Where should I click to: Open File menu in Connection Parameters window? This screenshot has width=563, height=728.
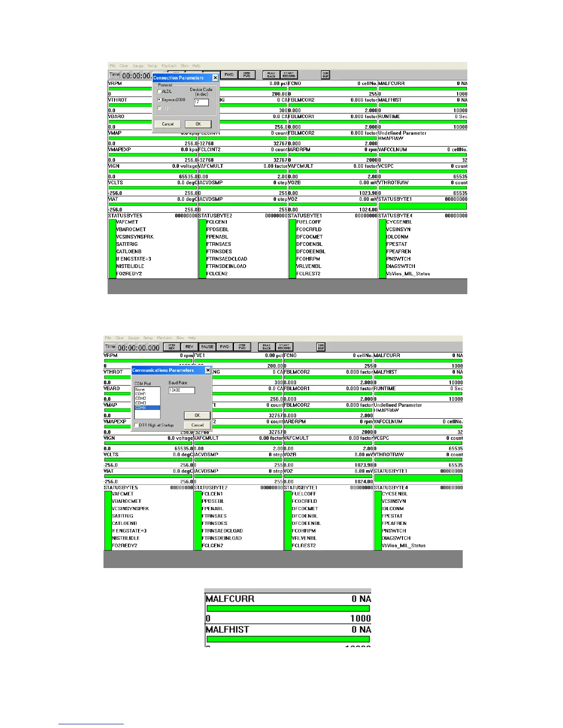[x=113, y=66]
